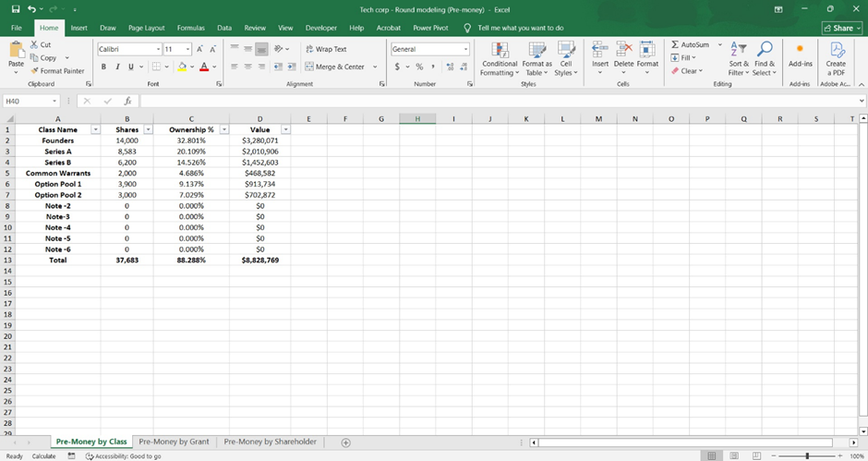The width and height of the screenshot is (868, 461).
Task: Save the workbook using the floppy disk icon
Action: point(15,9)
